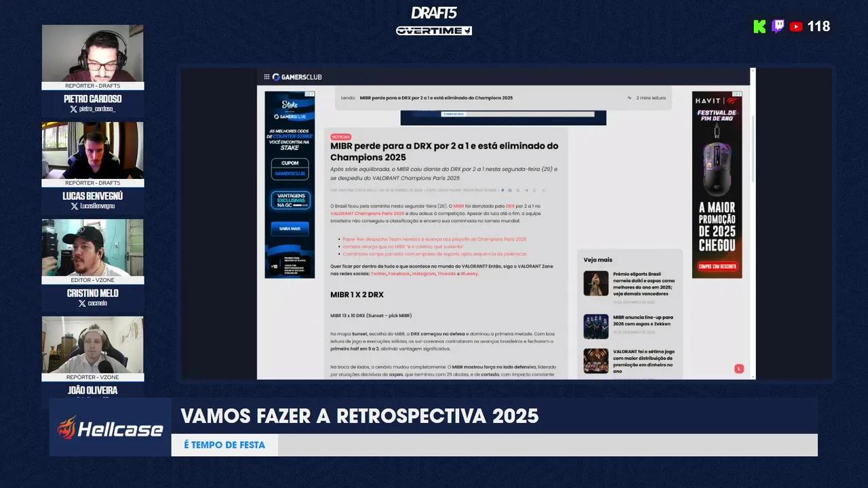Viewport: 868px width, 488px height.
Task: Click VANTAGENS EXCLUSIVAS NA GC in Stake ad
Action: click(x=290, y=200)
